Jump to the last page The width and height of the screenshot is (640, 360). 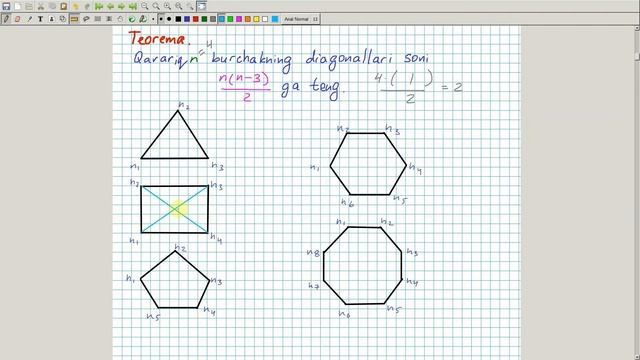click(x=133, y=7)
